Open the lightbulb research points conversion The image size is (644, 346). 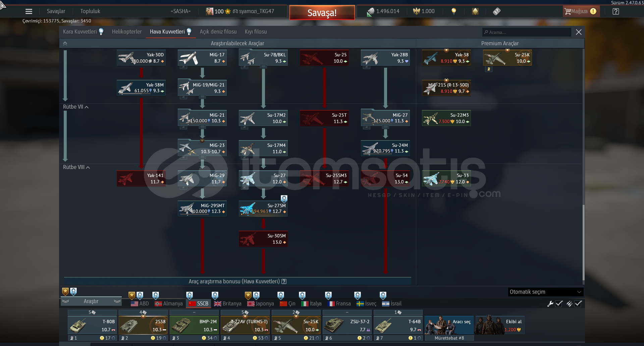point(454,11)
